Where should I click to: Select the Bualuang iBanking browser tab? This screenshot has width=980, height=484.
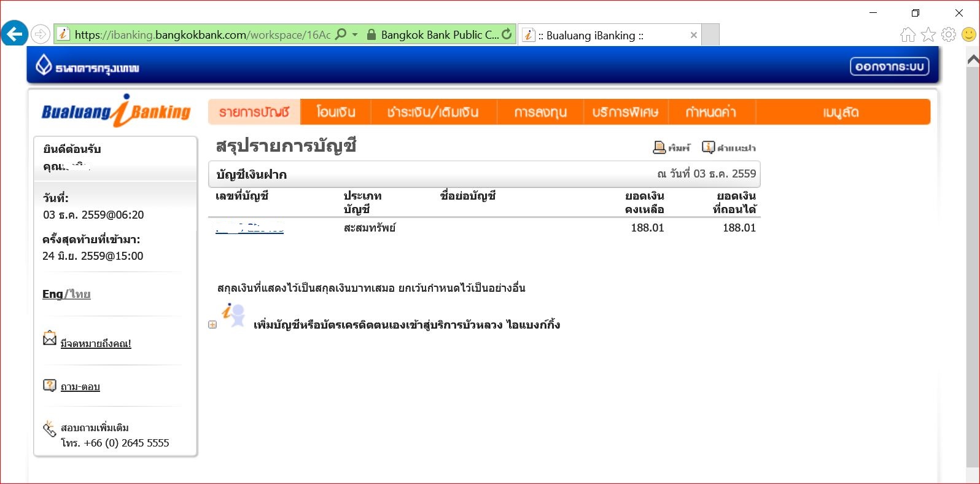610,35
